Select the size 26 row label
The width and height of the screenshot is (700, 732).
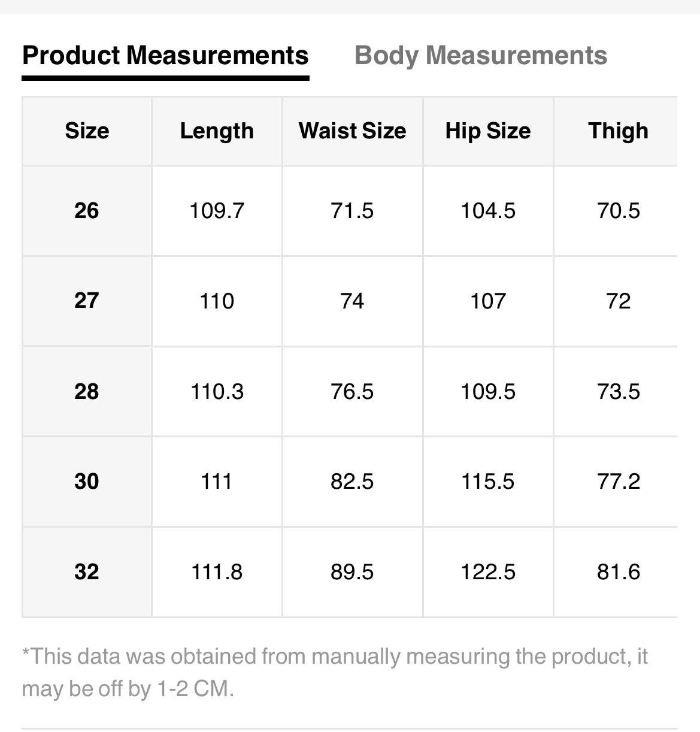tap(87, 211)
